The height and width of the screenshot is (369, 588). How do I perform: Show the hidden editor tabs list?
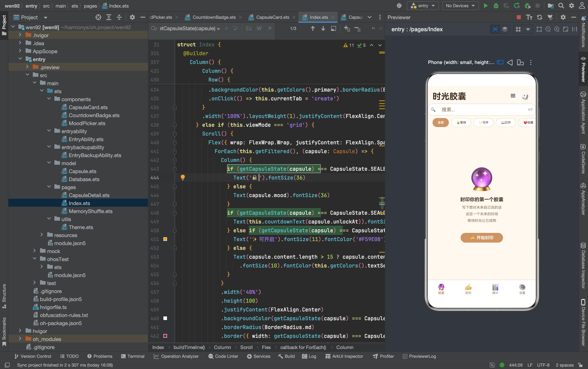coord(369,17)
